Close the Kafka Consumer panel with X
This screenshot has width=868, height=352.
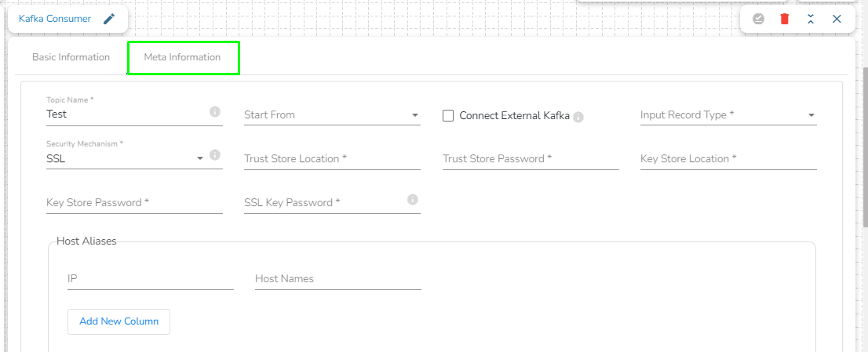(x=837, y=19)
